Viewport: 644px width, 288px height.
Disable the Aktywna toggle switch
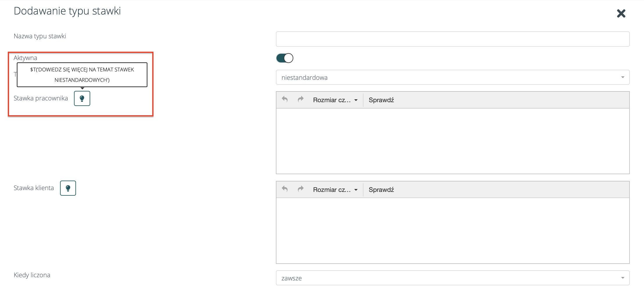tap(285, 58)
